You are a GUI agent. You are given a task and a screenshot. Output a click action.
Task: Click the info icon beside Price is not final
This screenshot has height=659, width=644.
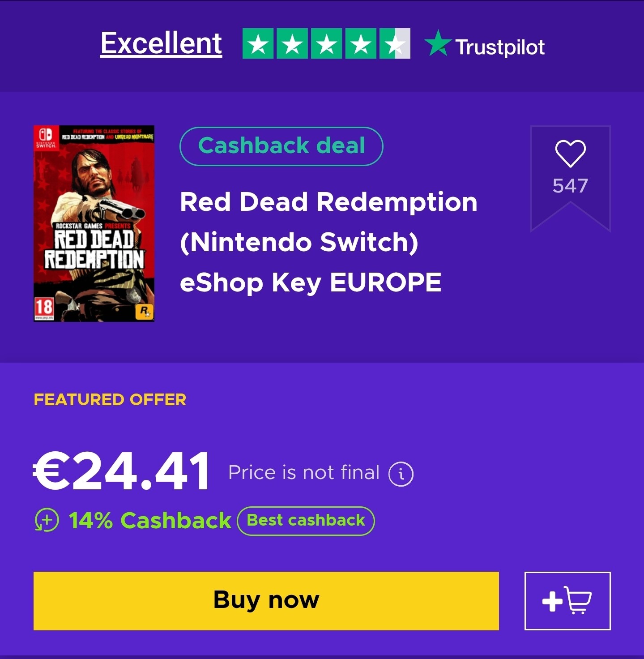point(401,474)
